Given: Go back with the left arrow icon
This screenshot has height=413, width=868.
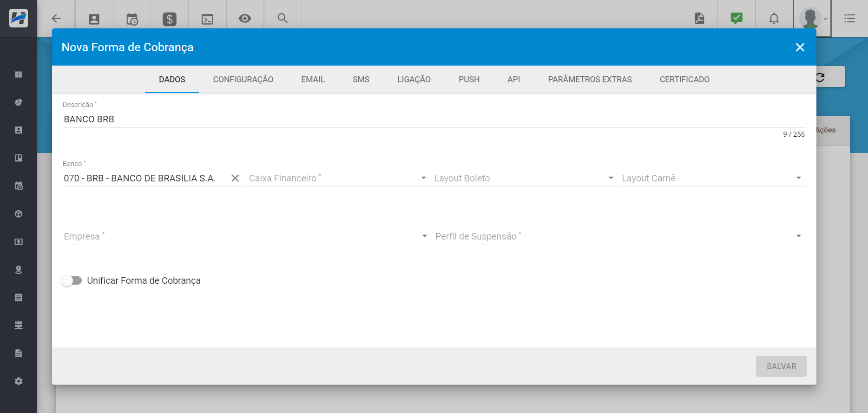Looking at the screenshot, I should [x=56, y=19].
